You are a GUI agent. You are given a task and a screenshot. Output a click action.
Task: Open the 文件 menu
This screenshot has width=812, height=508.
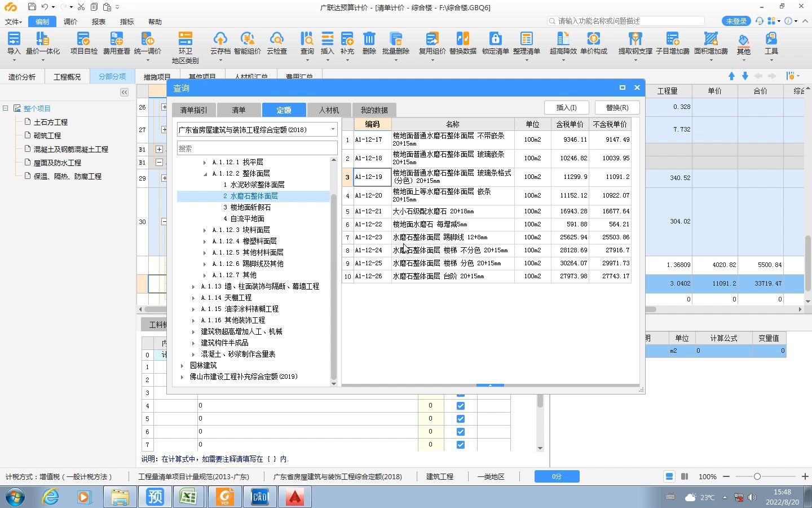pyautogui.click(x=13, y=21)
